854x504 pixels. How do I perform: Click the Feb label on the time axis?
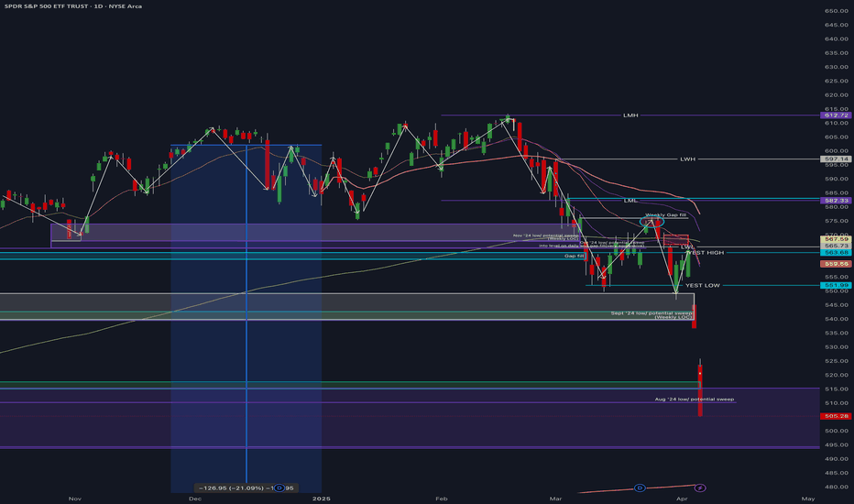[441, 499]
